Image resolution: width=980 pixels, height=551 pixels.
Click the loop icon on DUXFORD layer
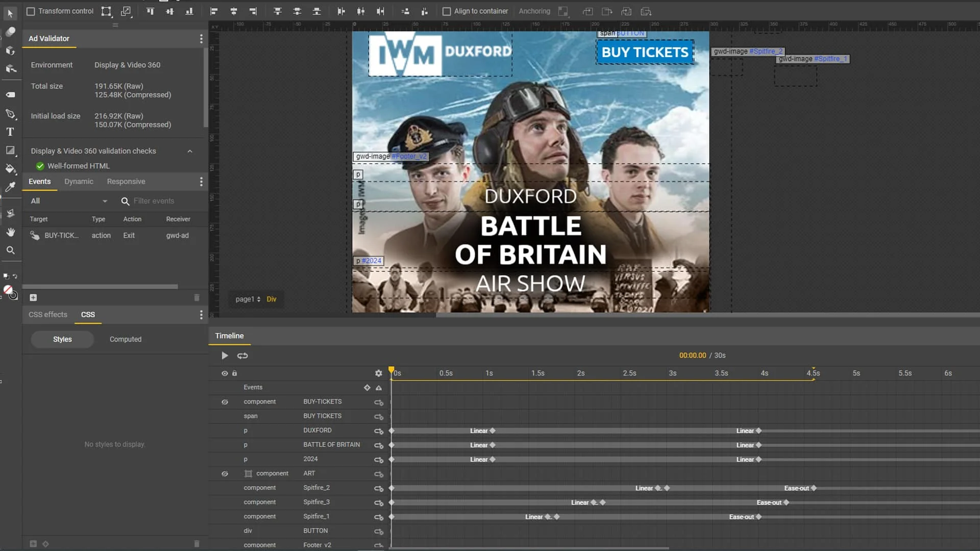pyautogui.click(x=379, y=431)
